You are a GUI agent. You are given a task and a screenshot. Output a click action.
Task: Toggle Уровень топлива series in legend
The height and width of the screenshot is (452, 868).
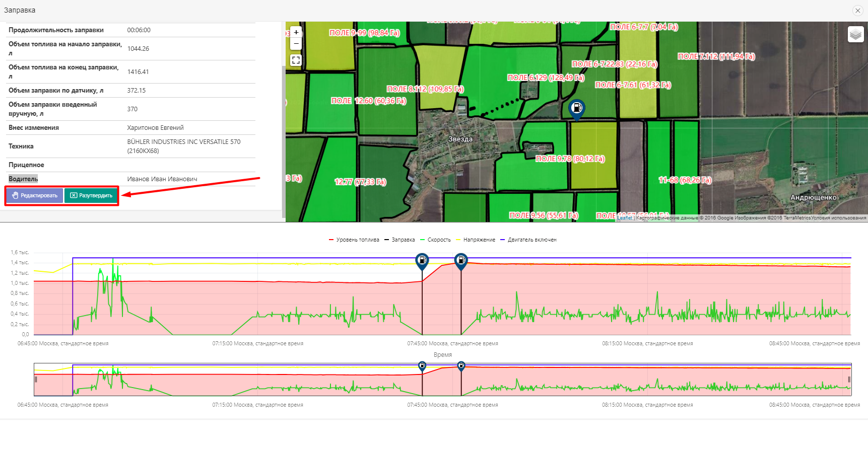coord(354,240)
